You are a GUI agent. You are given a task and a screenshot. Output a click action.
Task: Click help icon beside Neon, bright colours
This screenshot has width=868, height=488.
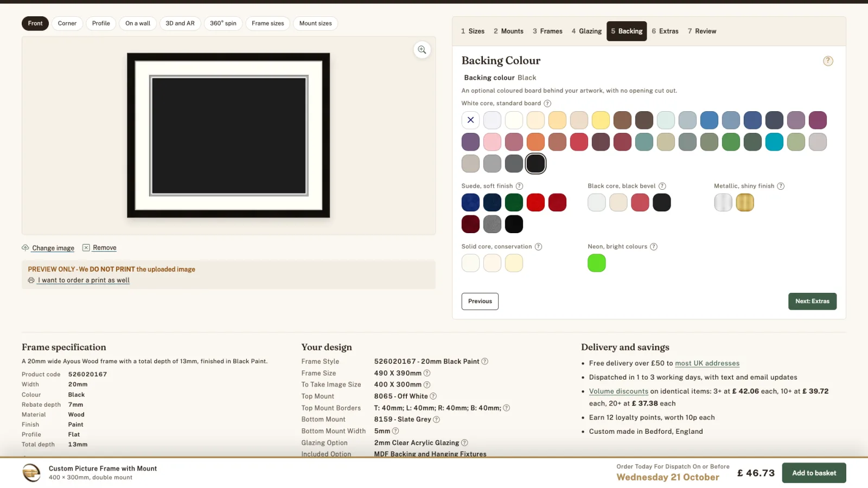pyautogui.click(x=654, y=247)
